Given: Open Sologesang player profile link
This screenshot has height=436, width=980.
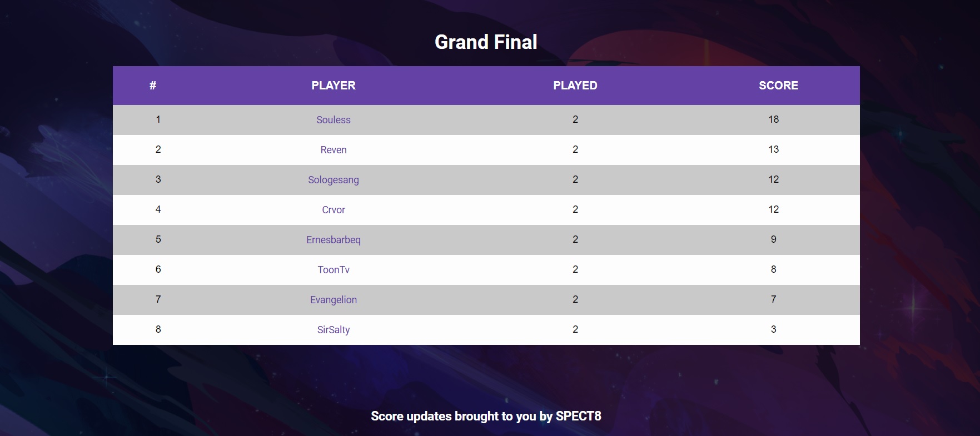Looking at the screenshot, I should pos(334,180).
